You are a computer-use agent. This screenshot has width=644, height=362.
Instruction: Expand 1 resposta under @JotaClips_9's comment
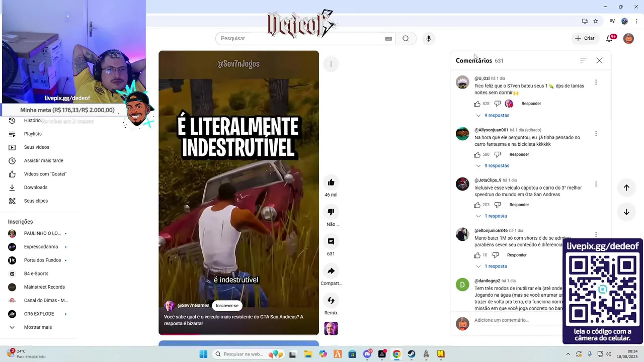(x=491, y=216)
